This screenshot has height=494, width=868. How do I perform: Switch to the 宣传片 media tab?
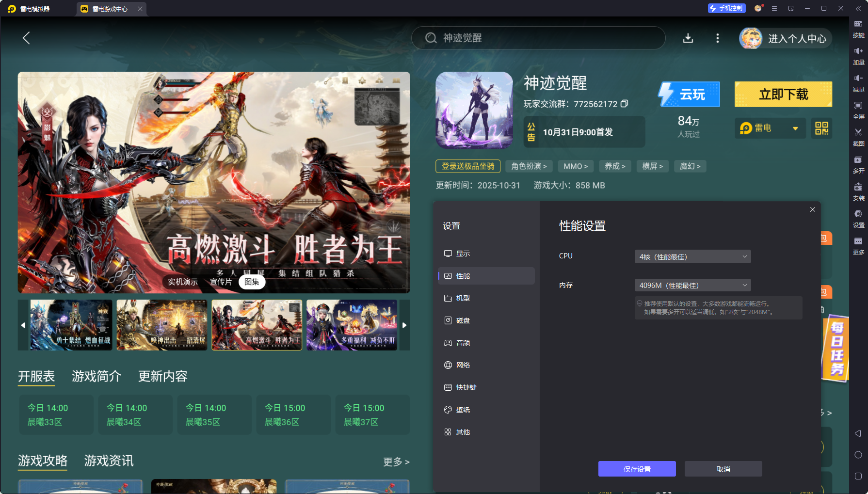click(221, 282)
